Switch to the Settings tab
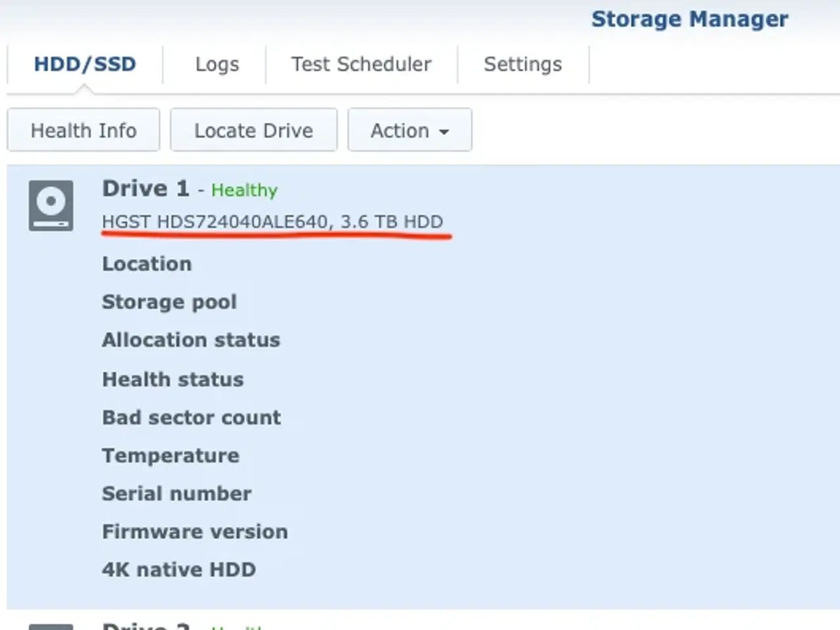The width and height of the screenshot is (840, 630). pyautogui.click(x=522, y=64)
